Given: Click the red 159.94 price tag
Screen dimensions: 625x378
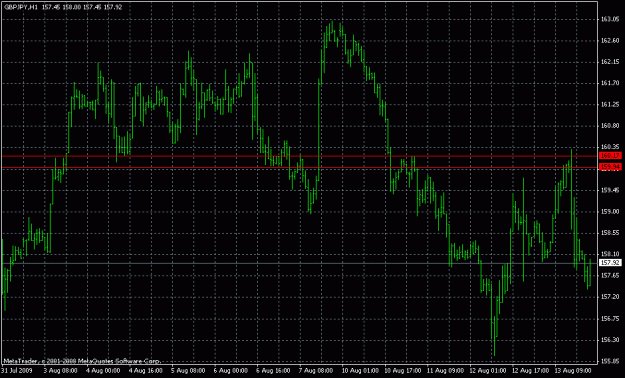Looking at the screenshot, I should click(x=610, y=167).
